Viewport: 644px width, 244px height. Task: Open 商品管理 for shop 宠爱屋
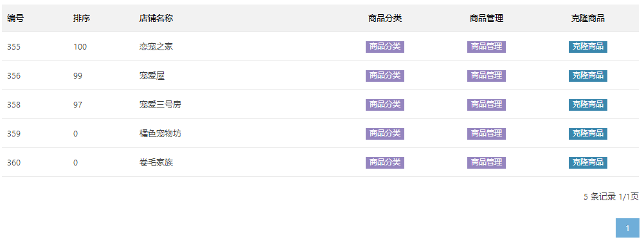pyautogui.click(x=487, y=76)
